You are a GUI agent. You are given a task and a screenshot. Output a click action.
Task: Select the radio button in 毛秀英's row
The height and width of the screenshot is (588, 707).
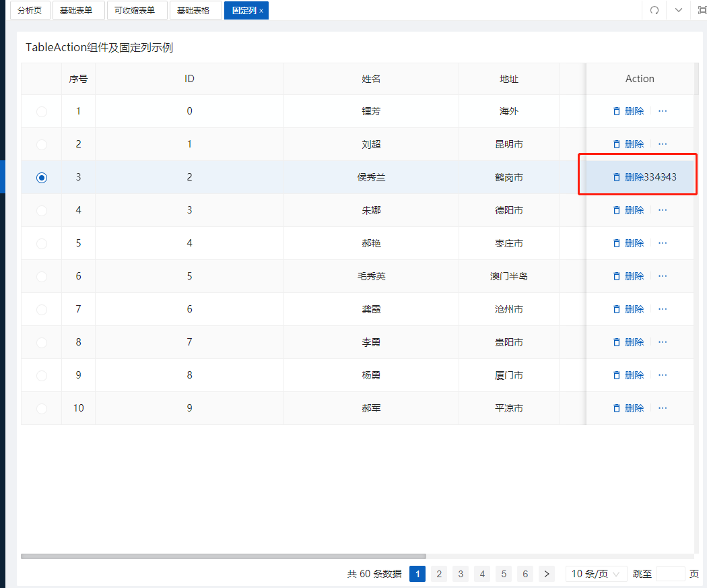point(42,276)
